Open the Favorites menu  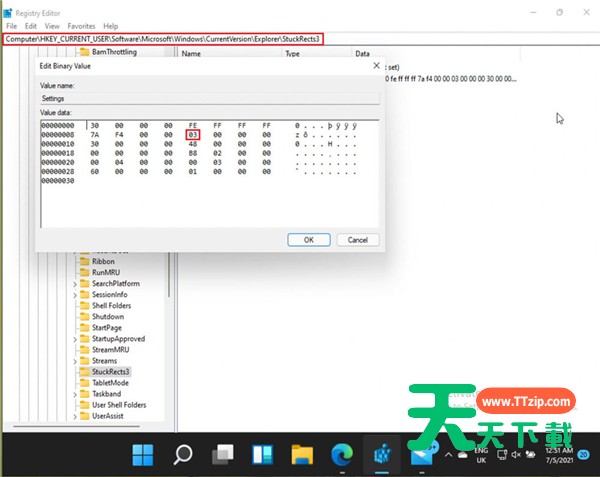[82, 25]
